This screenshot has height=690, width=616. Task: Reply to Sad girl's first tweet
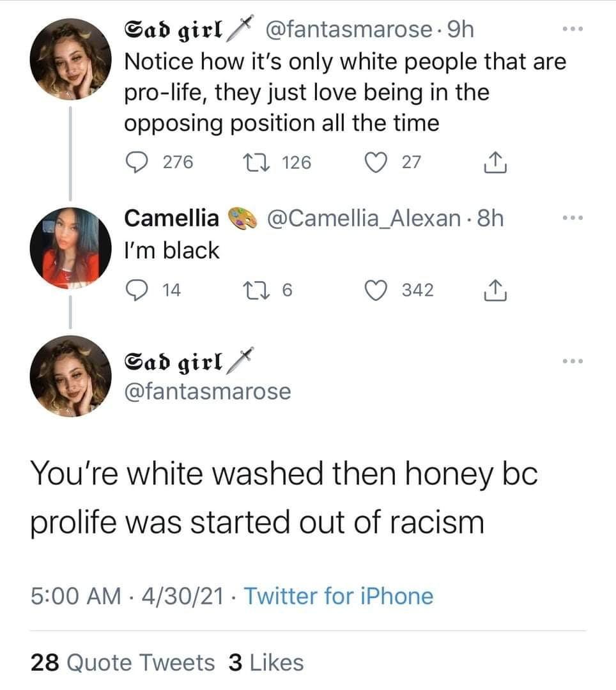click(135, 163)
